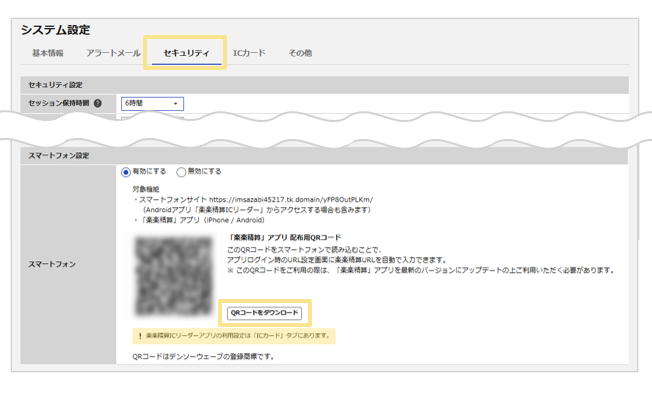
Task: Click the yellow ICカード tab notice text
Action: [x=238, y=336]
